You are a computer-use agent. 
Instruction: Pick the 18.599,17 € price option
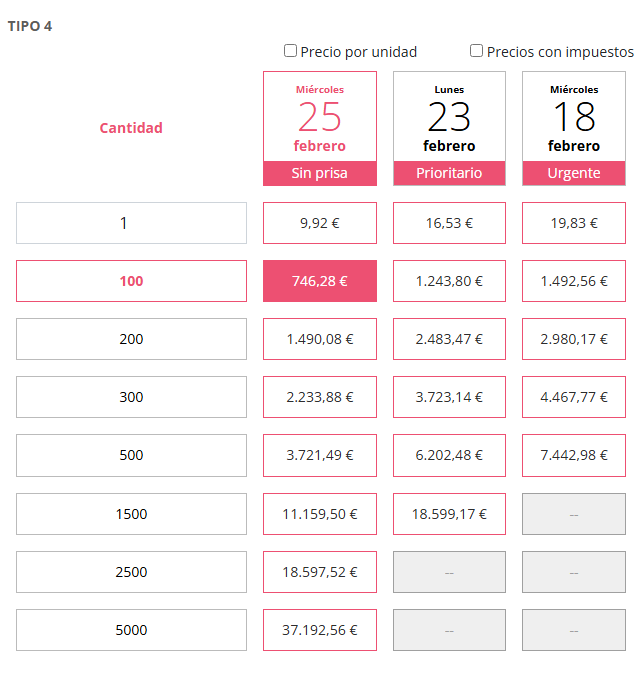[x=449, y=514]
